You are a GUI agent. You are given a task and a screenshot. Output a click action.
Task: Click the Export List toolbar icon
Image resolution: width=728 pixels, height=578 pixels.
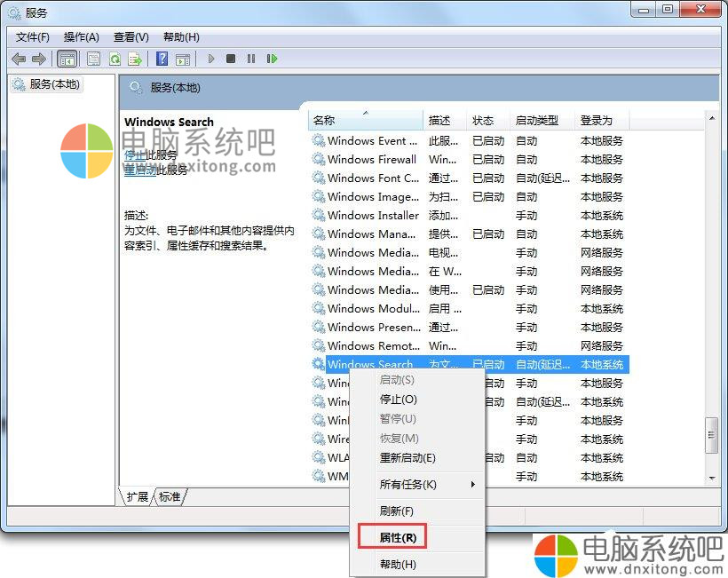[x=135, y=59]
